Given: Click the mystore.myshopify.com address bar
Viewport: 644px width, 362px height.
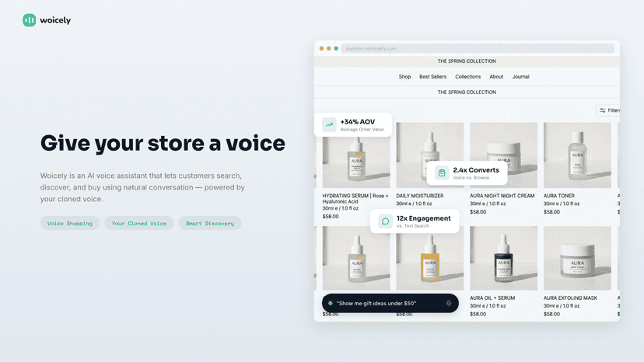Looking at the screenshot, I should [x=478, y=48].
